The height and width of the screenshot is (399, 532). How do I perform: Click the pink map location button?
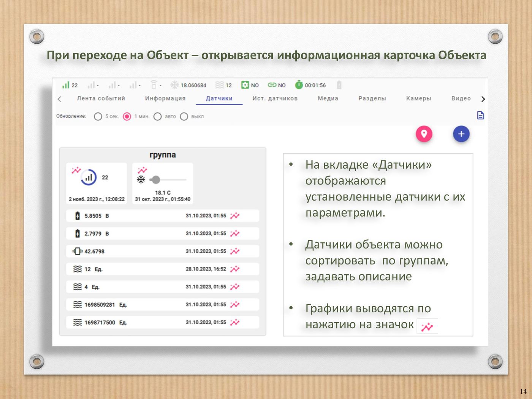pos(424,134)
